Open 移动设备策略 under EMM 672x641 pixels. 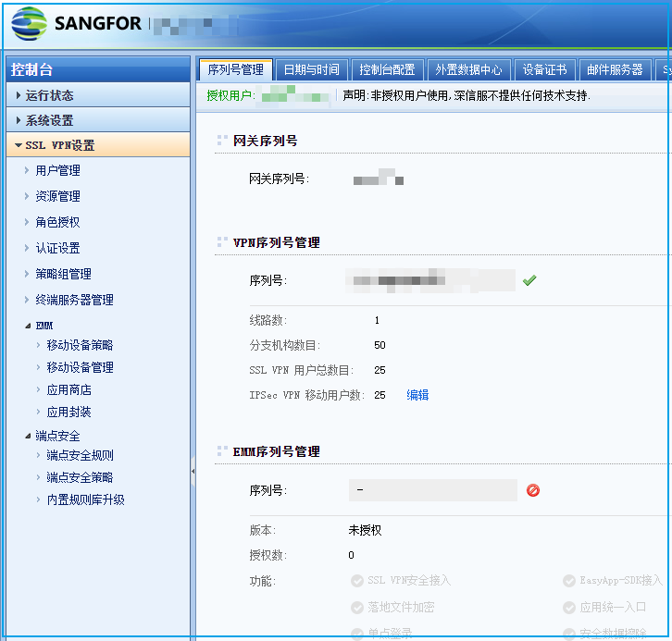click(80, 345)
